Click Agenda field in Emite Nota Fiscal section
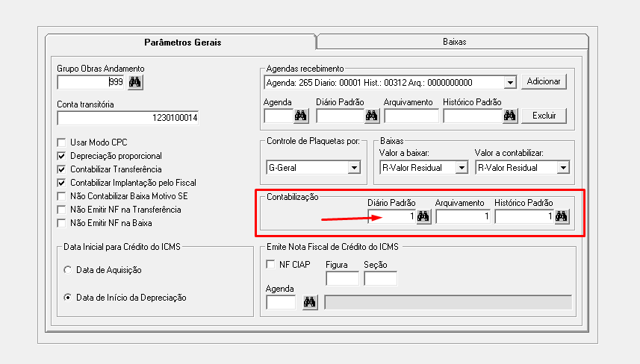640x364 pixels. coord(281,302)
